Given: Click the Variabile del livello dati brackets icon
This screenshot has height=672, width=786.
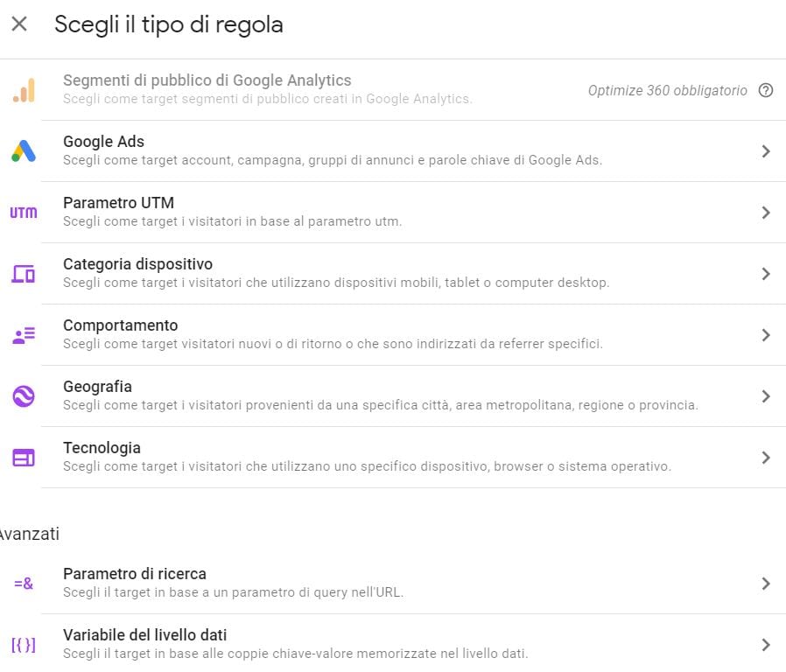Looking at the screenshot, I should [x=24, y=645].
